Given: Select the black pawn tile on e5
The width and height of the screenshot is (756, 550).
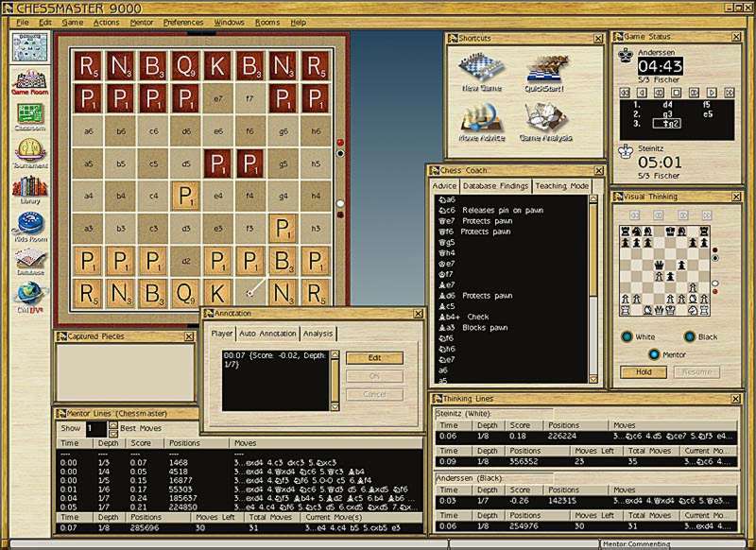Looking at the screenshot, I should [217, 163].
